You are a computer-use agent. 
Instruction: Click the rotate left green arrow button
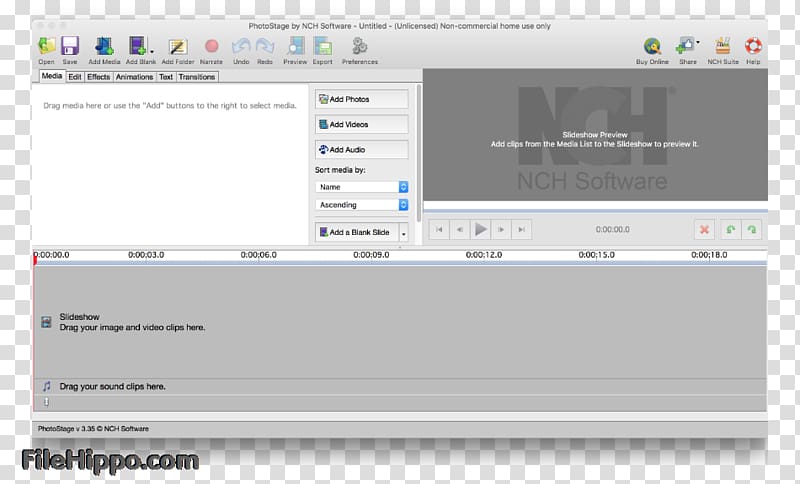click(x=731, y=230)
